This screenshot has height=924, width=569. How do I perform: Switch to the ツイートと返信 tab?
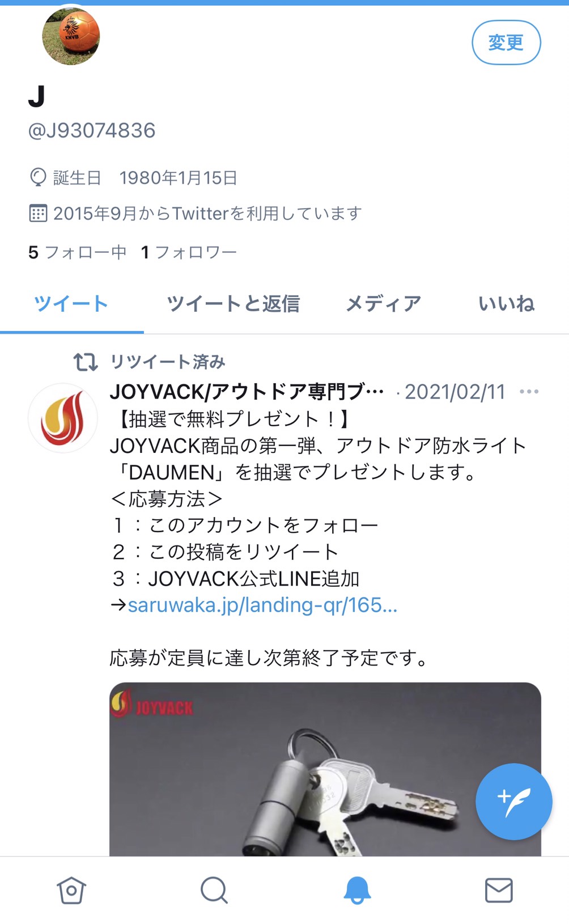[x=233, y=304]
